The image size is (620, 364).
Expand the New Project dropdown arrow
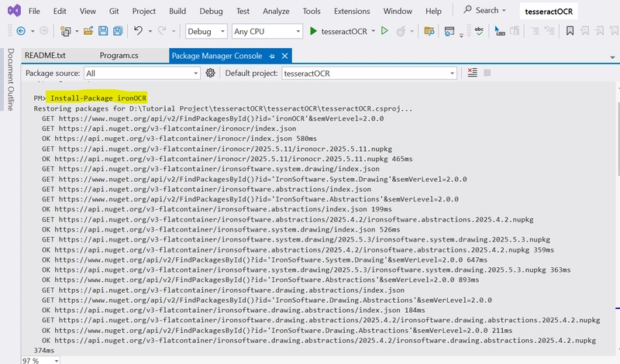click(x=77, y=31)
